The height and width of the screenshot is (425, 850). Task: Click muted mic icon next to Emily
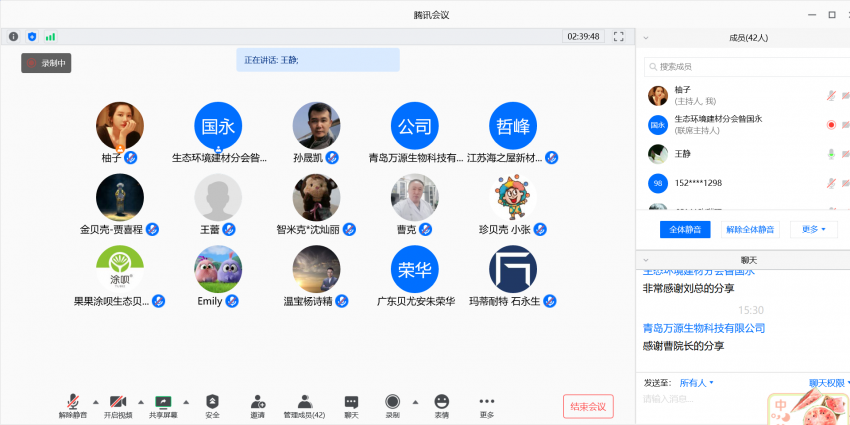[x=232, y=301]
